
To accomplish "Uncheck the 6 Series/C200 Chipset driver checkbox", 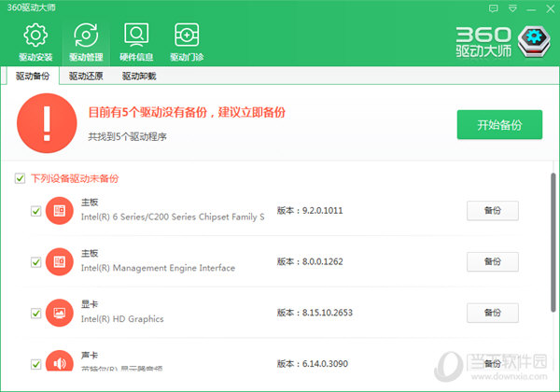I will pos(35,211).
